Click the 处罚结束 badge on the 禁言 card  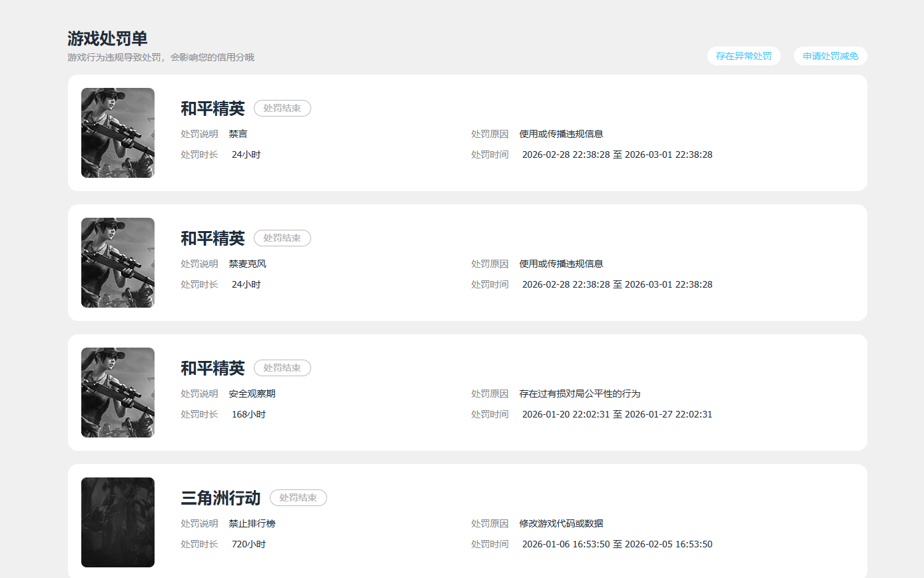282,108
